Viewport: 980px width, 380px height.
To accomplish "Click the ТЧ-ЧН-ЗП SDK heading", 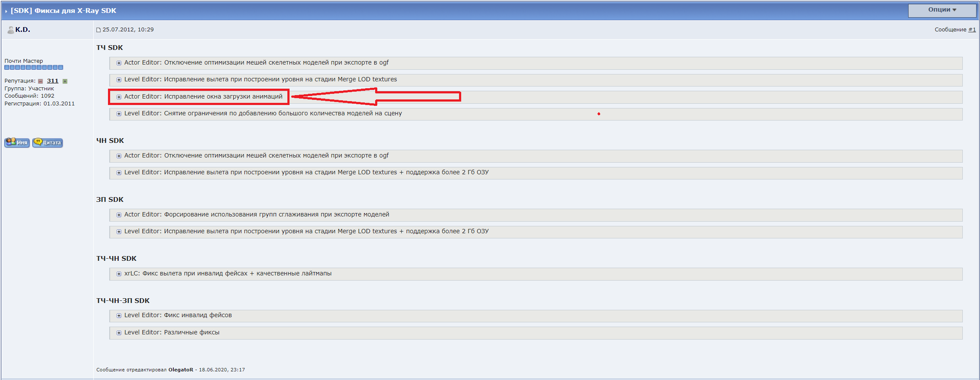I will click(123, 301).
